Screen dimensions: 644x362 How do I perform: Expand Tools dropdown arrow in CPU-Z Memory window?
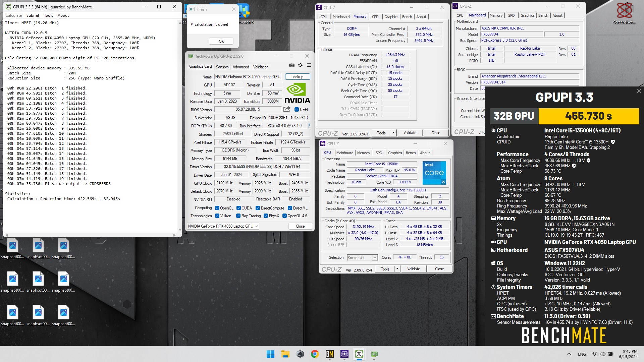[393, 133]
